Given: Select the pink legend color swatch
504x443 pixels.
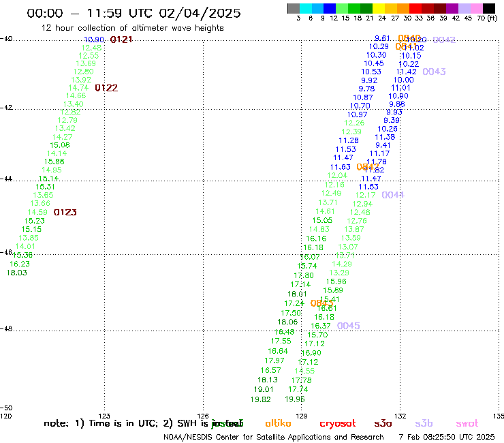Looking at the screenshot, I should (x=477, y=8).
